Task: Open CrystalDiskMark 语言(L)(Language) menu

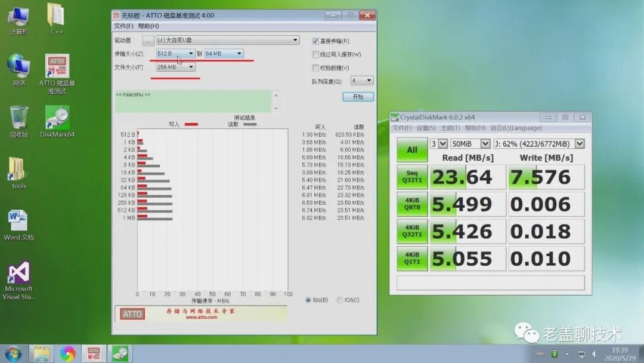Action: tap(516, 128)
